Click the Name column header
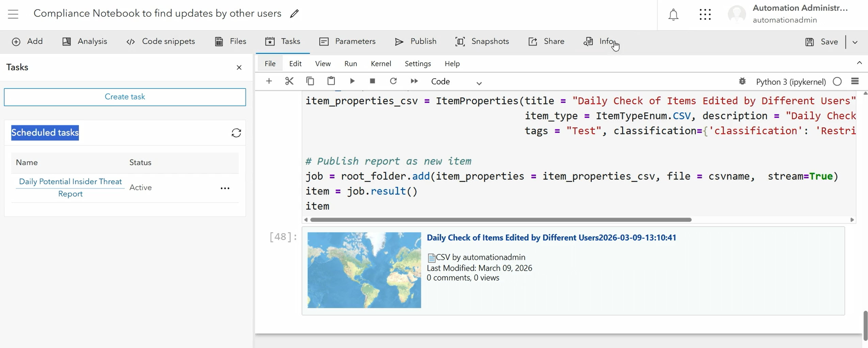 pyautogui.click(x=27, y=163)
